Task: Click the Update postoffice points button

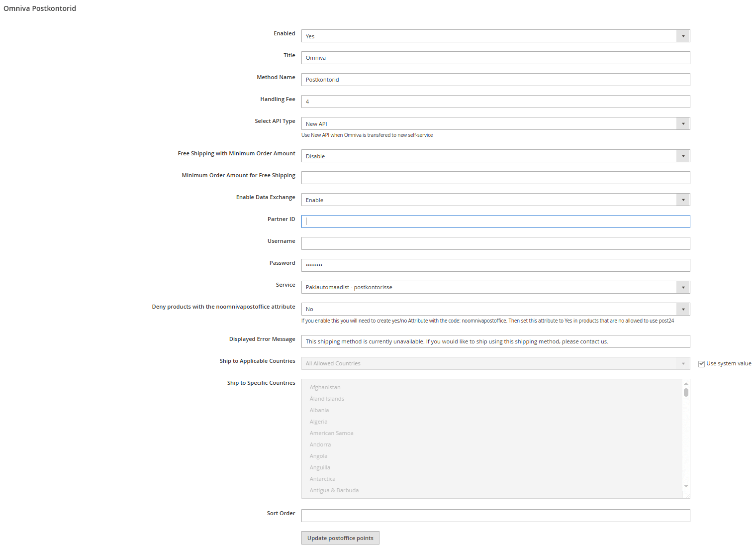Action: point(340,538)
